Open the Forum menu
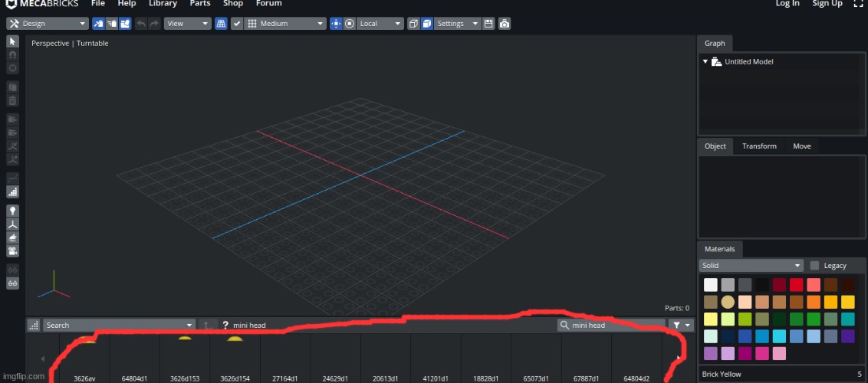The width and height of the screenshot is (868, 383). pos(268,3)
